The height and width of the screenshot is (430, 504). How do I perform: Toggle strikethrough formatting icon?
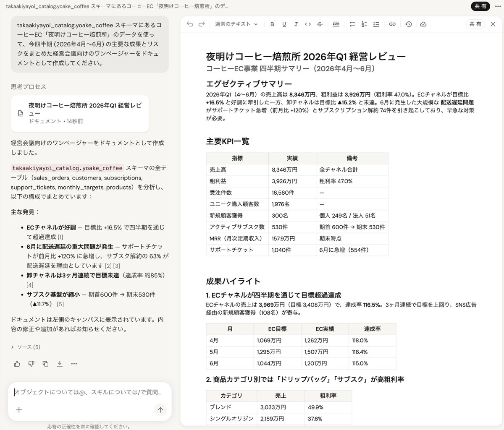pyautogui.click(x=320, y=24)
